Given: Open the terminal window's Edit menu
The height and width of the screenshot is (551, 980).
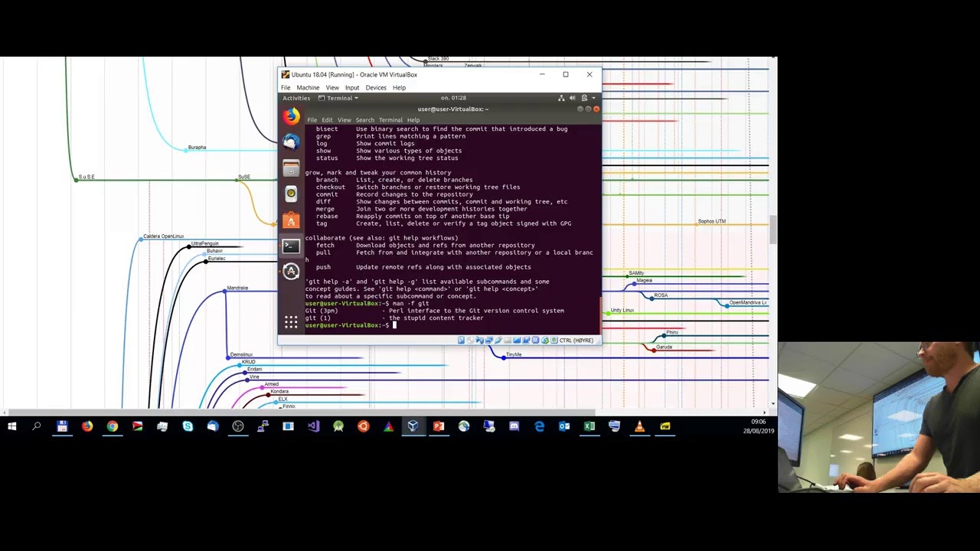Looking at the screenshot, I should click(327, 120).
